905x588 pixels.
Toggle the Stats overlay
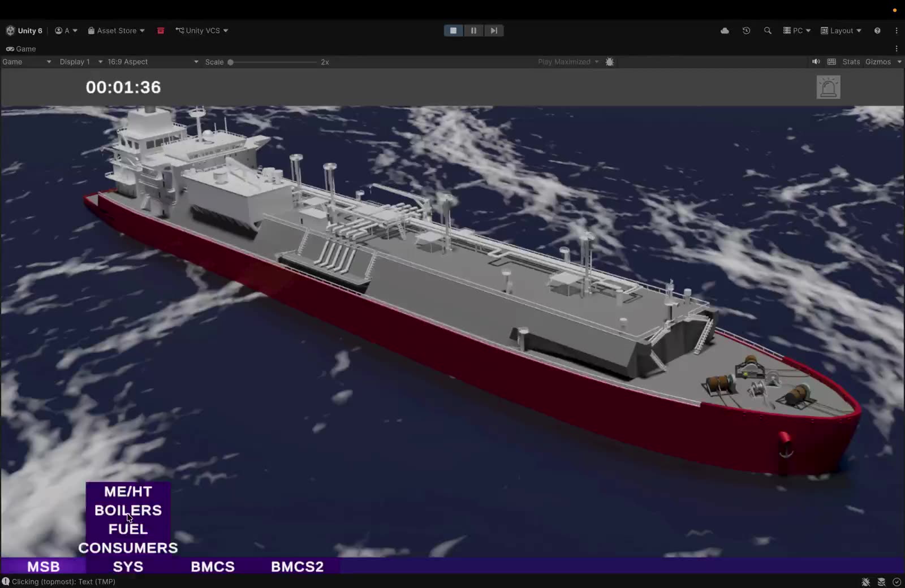[851, 62]
